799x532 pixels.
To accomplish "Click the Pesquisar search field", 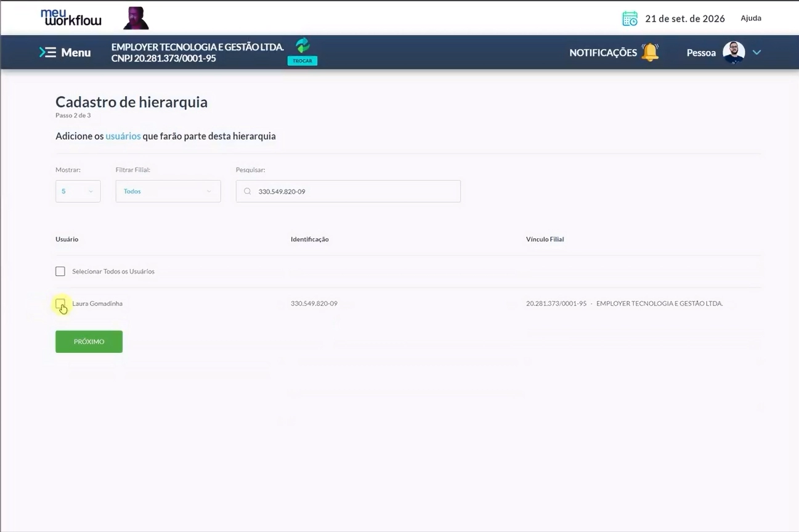I will 348,191.
